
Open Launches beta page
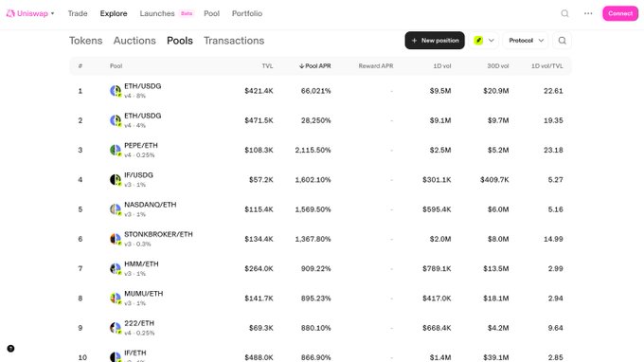(x=167, y=13)
